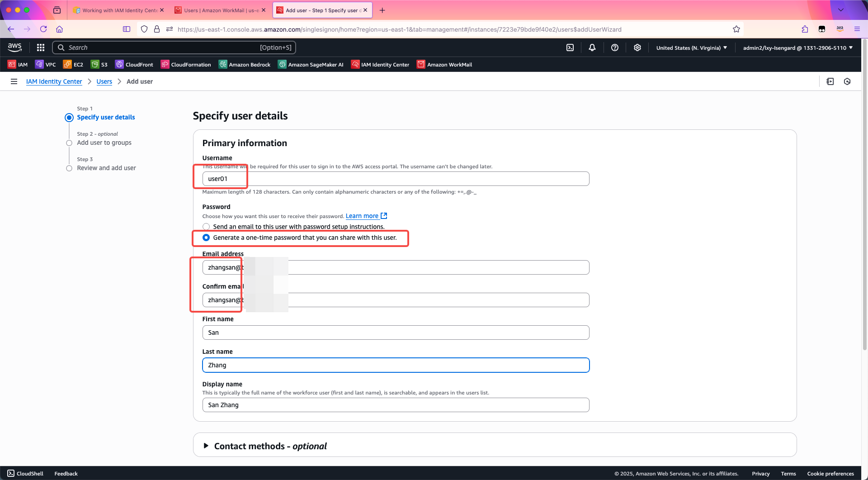Open the reader sidebar icon in toolbar
Image resolution: width=868 pixels, height=480 pixels.
pos(127,29)
